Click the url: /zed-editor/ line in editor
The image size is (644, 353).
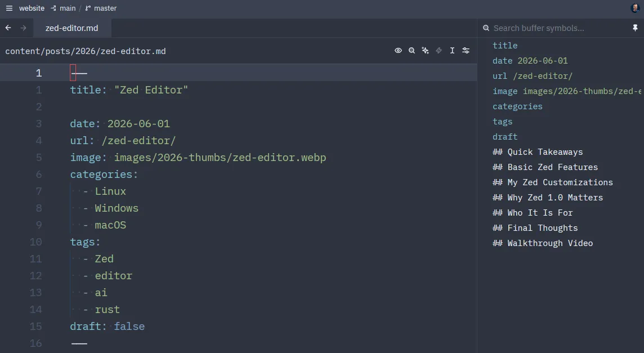point(123,141)
